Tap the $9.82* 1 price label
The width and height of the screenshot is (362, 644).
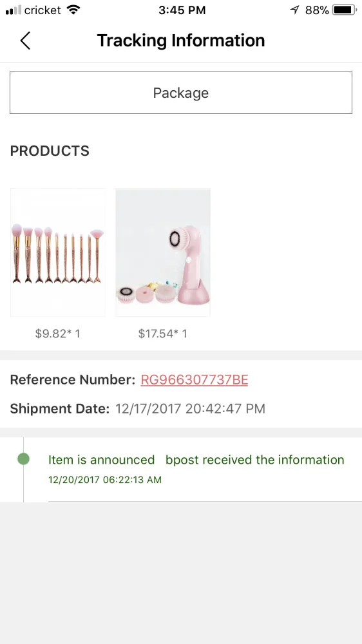[x=58, y=334]
